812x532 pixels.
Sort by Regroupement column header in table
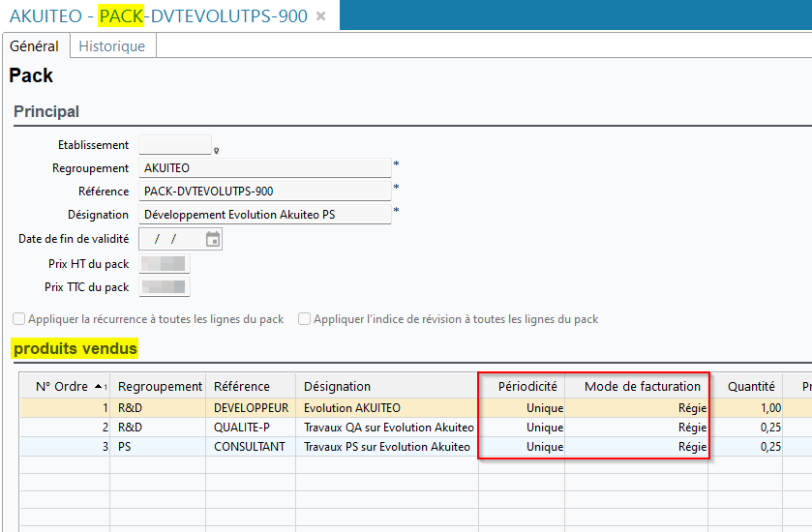point(158,386)
